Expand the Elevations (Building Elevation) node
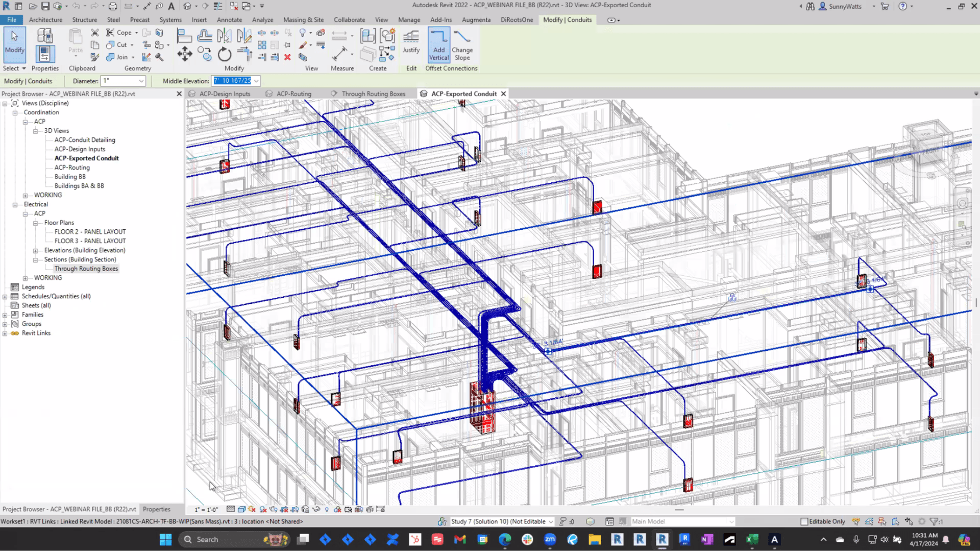 click(x=35, y=251)
